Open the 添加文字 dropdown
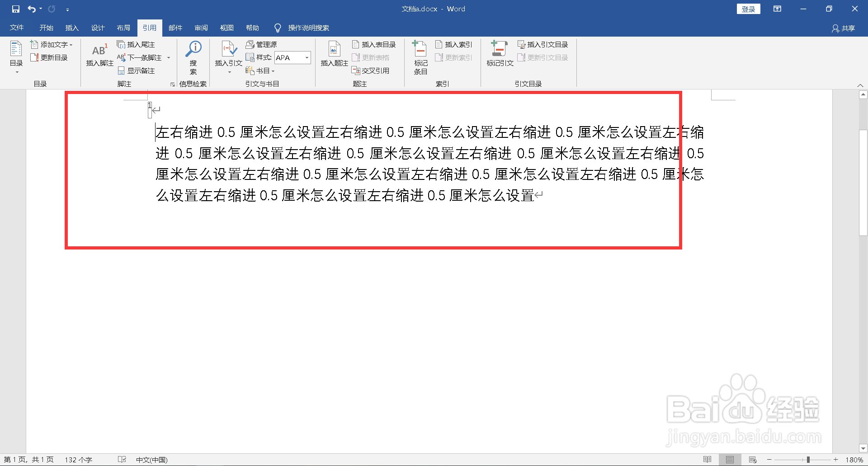The width and height of the screenshot is (868, 466). click(x=52, y=44)
